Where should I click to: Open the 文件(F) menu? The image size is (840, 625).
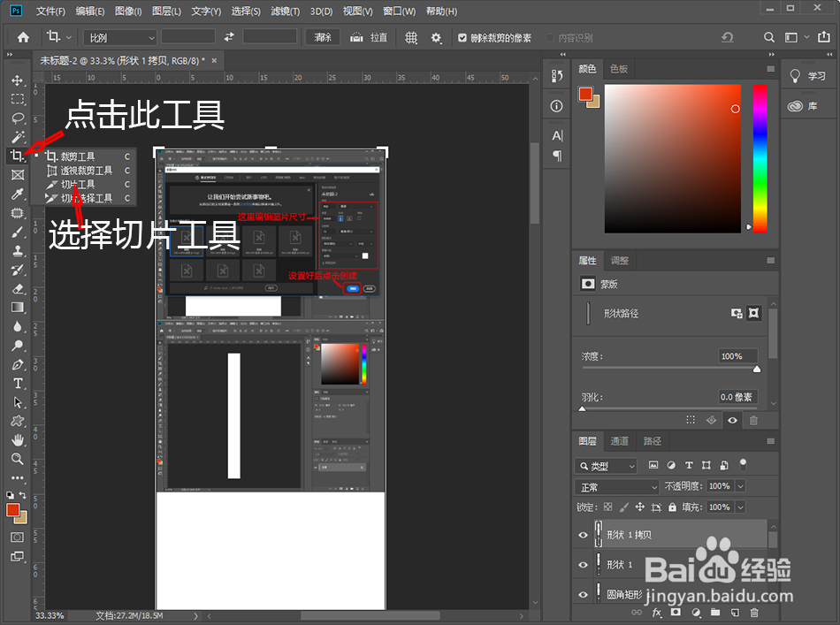50,11
